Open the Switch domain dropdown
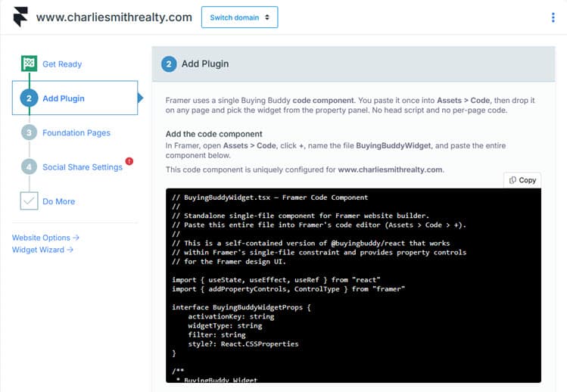 coord(239,17)
